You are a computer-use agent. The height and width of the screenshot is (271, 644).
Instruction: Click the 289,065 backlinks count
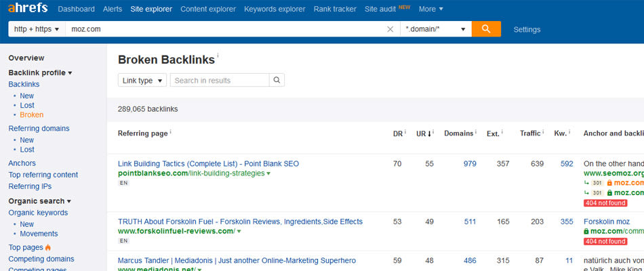148,109
